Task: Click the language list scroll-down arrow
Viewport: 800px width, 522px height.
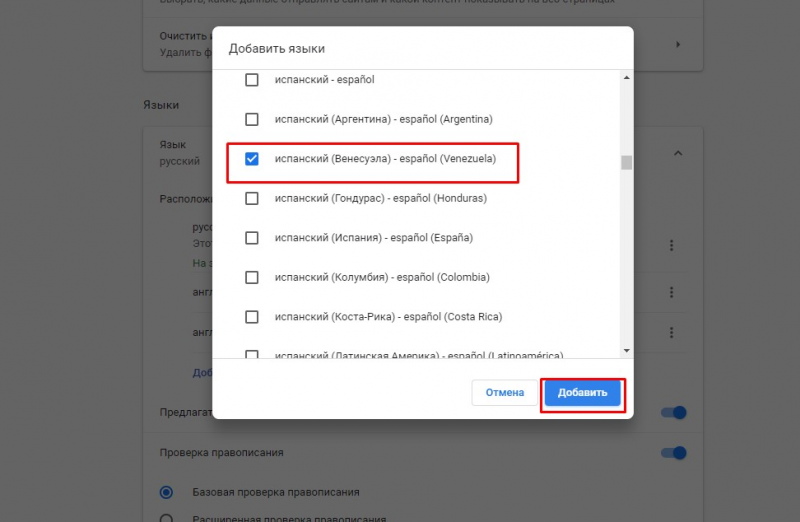Action: [626, 351]
